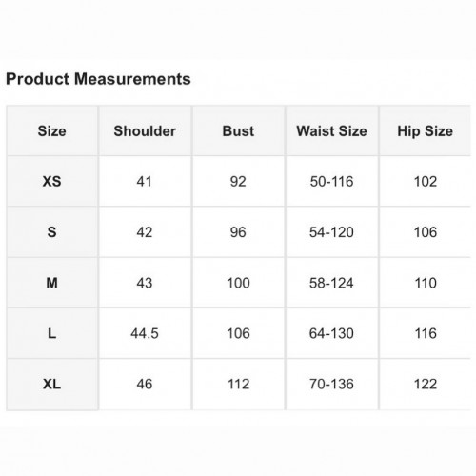476x476 pixels.
Task: Click waist range 50-116 cell
Action: [x=331, y=181]
